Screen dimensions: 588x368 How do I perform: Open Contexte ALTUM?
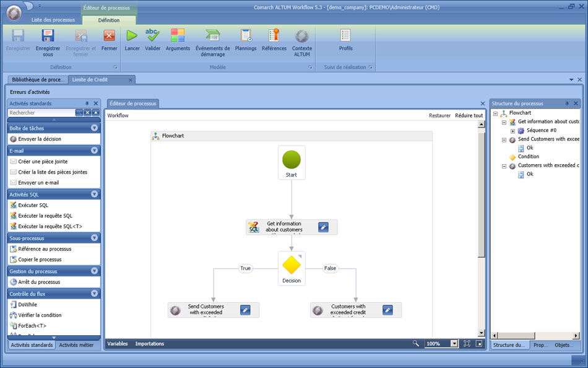pos(302,42)
